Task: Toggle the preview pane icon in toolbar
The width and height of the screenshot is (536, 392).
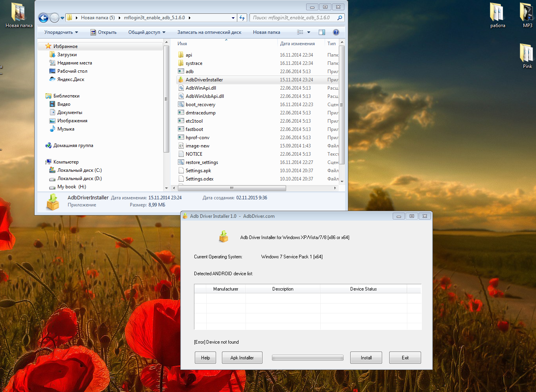Action: click(x=322, y=32)
